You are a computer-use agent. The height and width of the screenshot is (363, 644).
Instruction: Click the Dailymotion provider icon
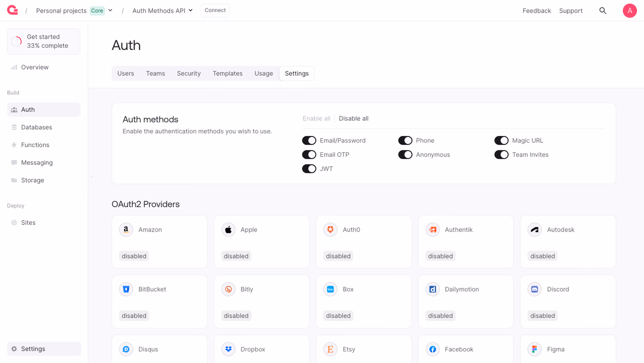(x=433, y=289)
